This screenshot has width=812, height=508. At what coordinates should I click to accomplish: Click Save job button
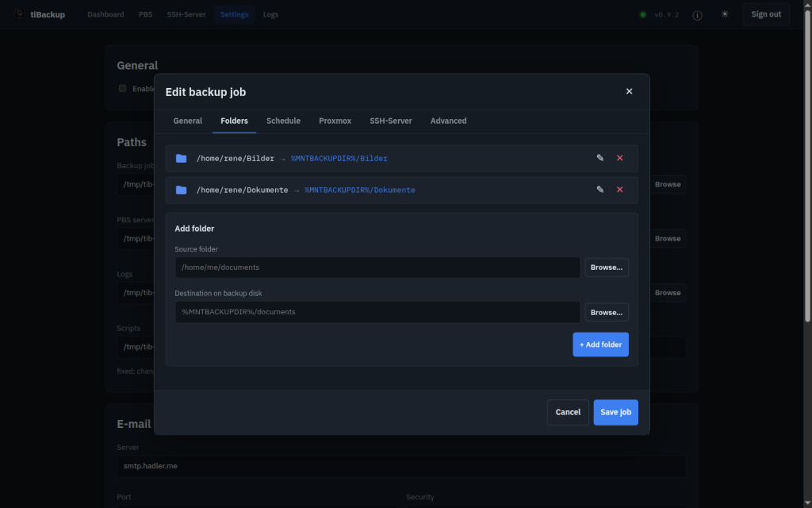point(615,412)
